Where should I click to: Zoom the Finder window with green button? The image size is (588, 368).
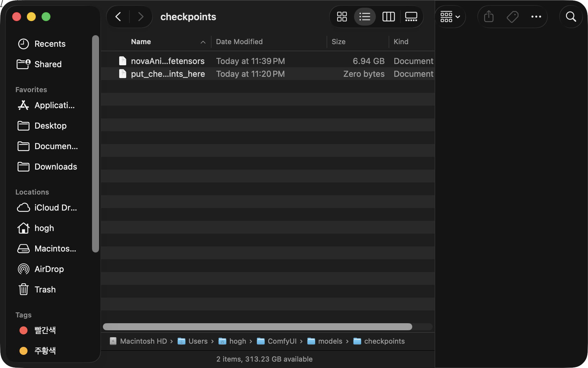tap(46, 17)
